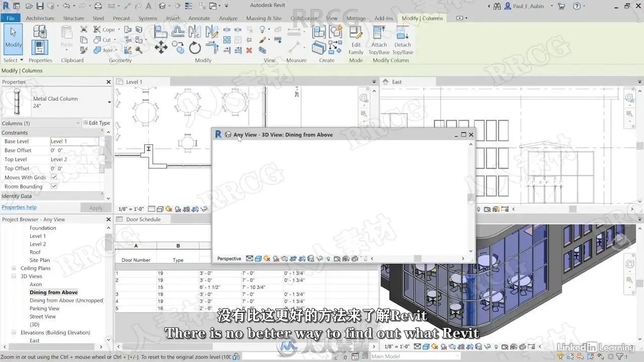Toggle the Moves With Grids checkbox

[x=54, y=177]
